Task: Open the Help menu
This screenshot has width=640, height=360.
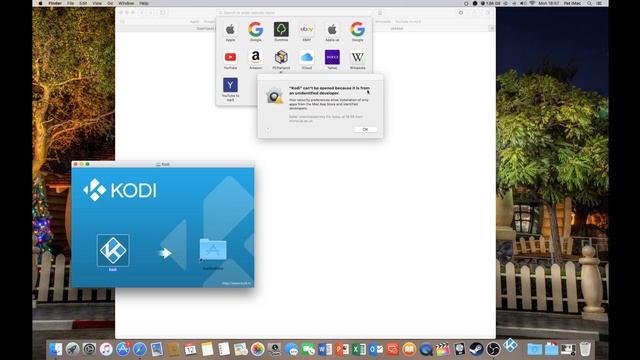Action: click(x=144, y=3)
